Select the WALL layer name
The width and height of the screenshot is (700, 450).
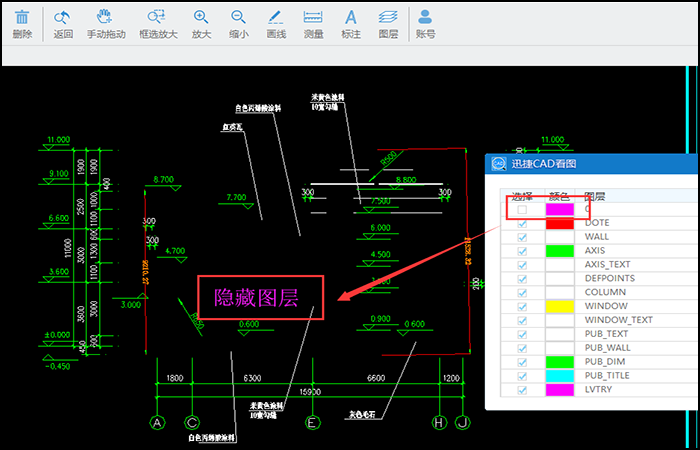click(x=597, y=237)
